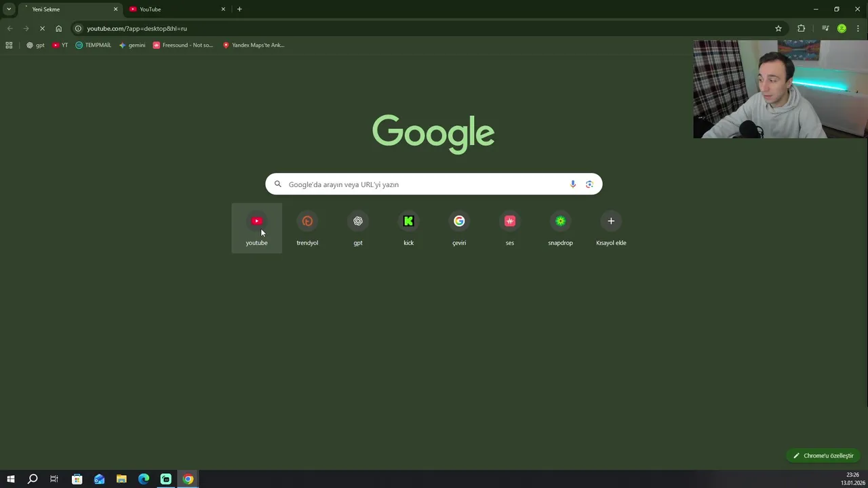Start voice search with microphone icon
Image resolution: width=868 pixels, height=488 pixels.
[x=573, y=184]
